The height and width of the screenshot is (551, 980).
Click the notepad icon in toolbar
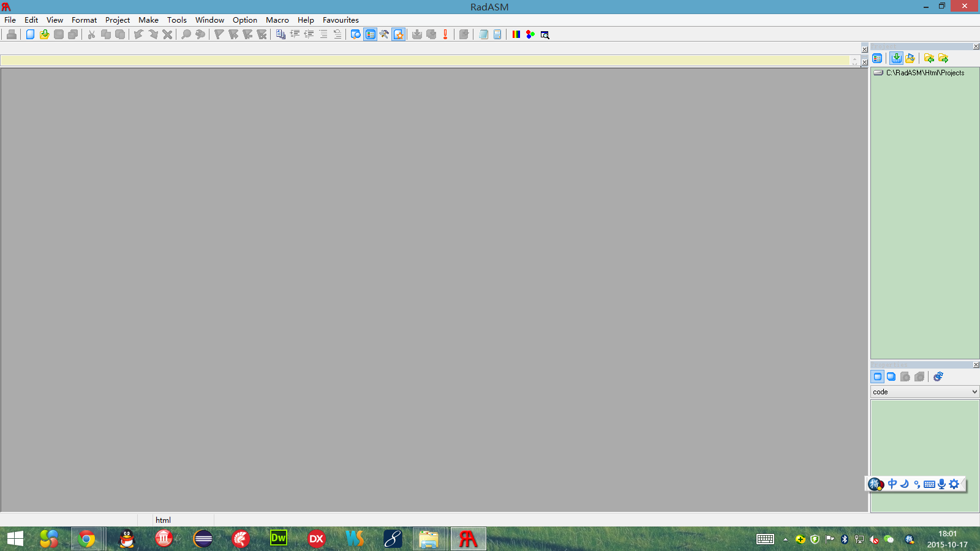point(483,34)
